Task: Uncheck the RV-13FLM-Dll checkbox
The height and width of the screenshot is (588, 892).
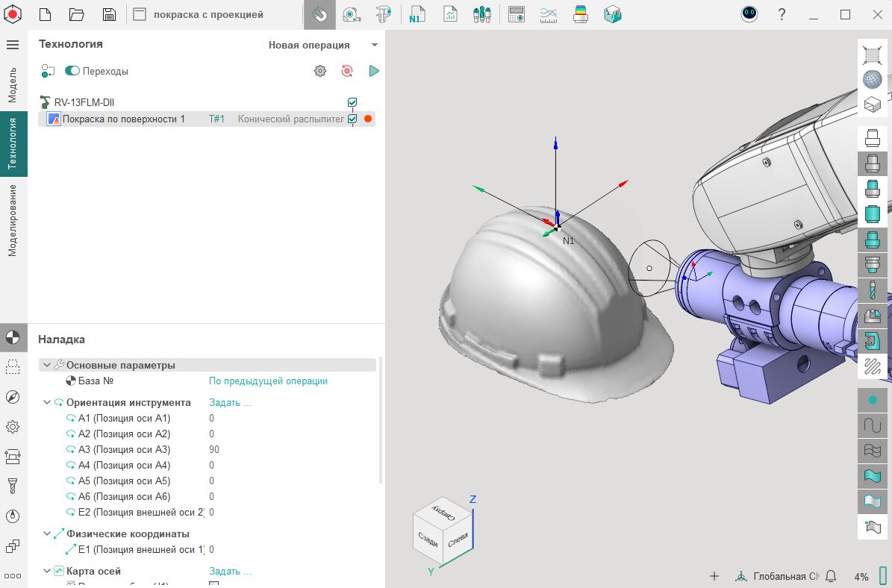Action: pyautogui.click(x=352, y=102)
